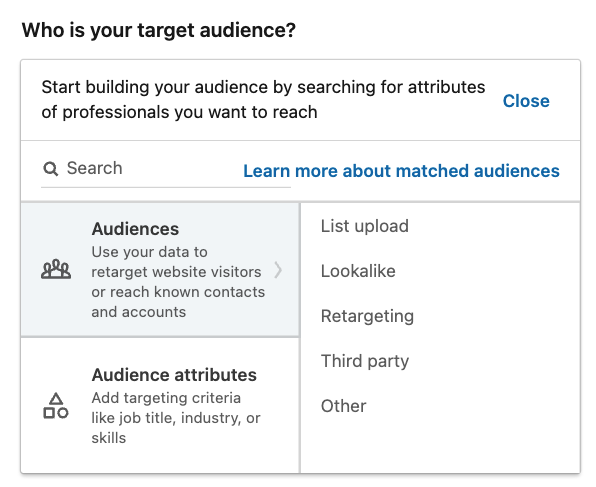Expand the chevron arrow beside Audiences
The width and height of the screenshot is (596, 487).
point(278,270)
